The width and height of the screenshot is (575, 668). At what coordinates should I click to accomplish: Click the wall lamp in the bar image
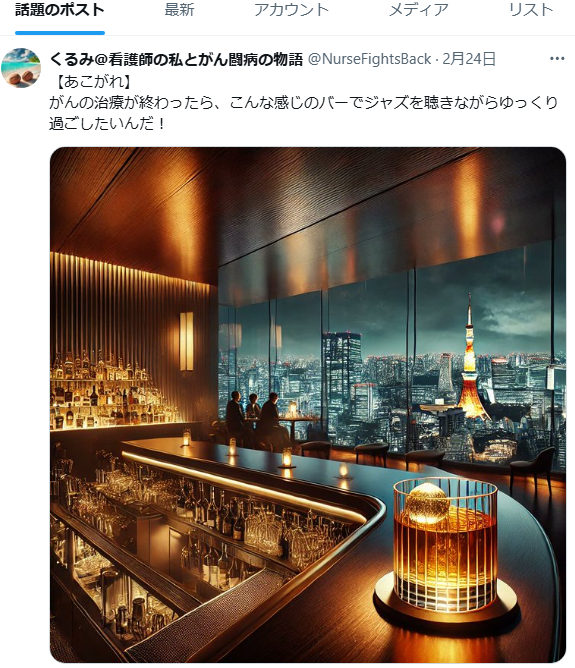pos(186,341)
